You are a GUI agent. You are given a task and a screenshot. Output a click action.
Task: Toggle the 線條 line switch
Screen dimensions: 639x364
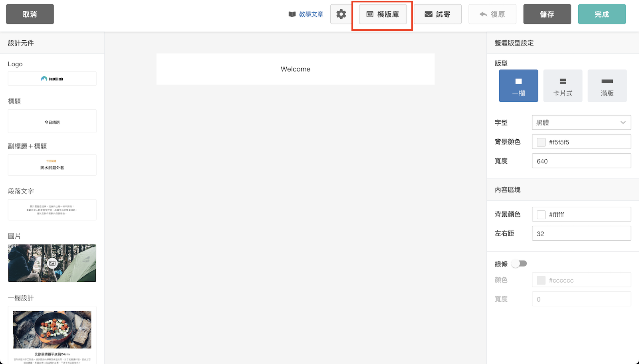coord(519,263)
